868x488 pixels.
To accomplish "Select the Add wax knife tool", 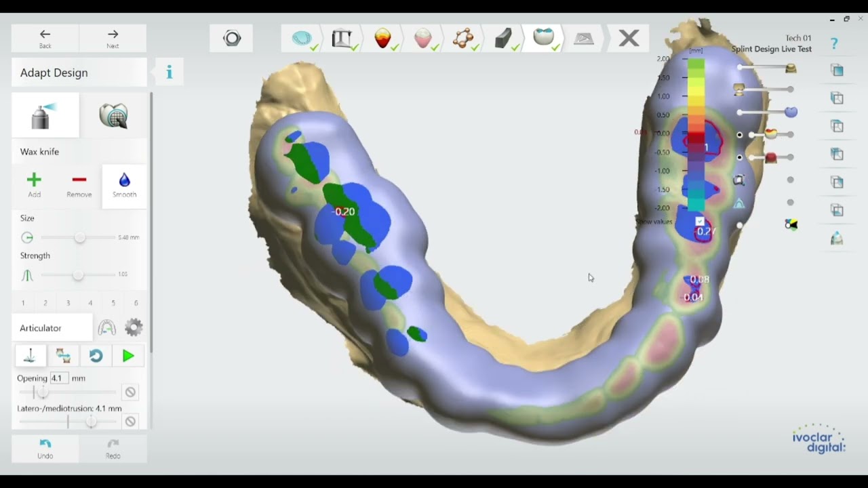I will 34,186.
